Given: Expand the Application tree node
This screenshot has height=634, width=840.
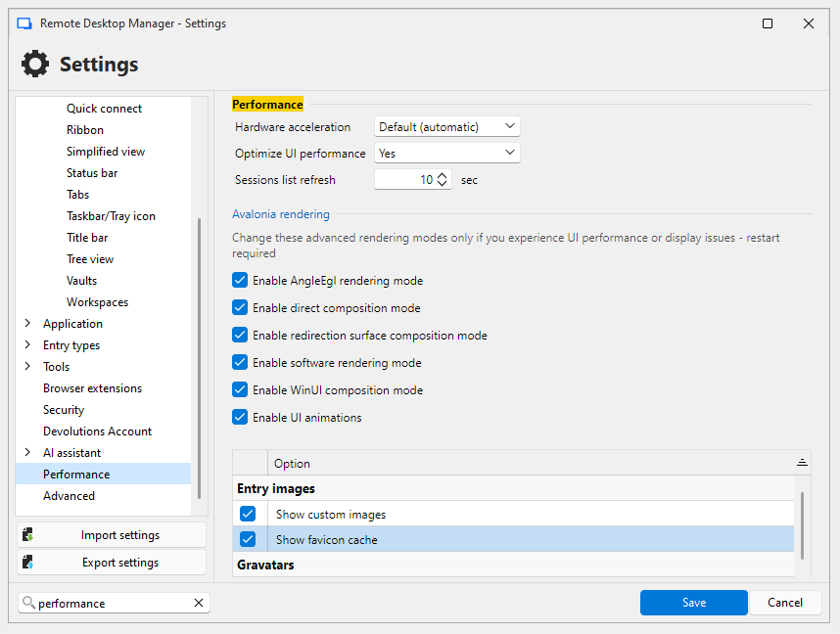Looking at the screenshot, I should (x=27, y=323).
